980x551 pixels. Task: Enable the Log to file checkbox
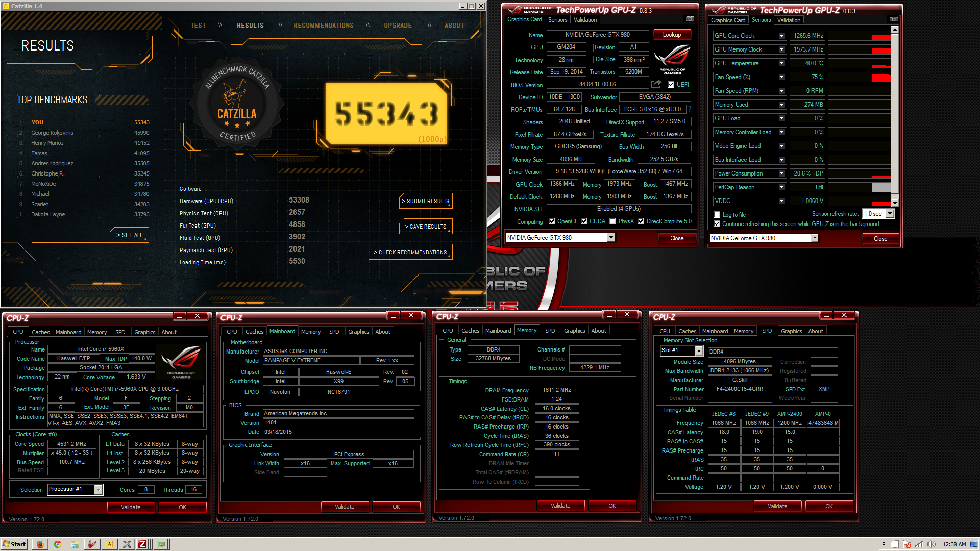coord(717,215)
